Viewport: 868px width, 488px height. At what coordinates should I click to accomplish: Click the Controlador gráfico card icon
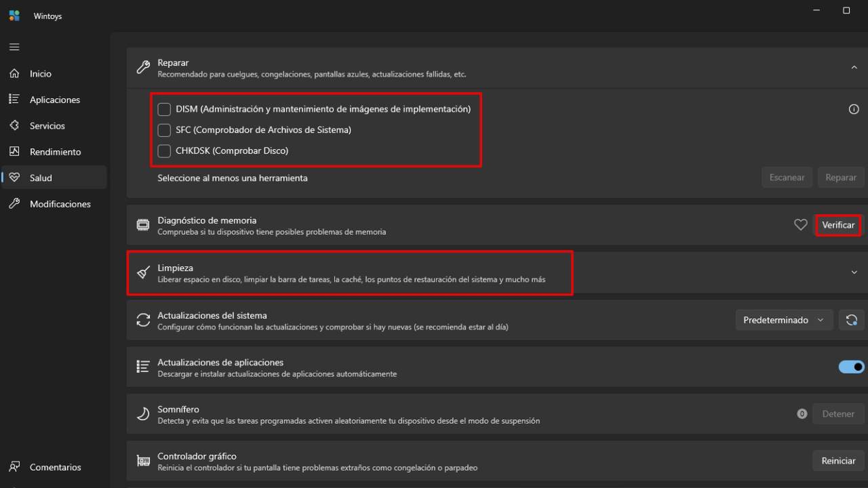click(x=143, y=461)
